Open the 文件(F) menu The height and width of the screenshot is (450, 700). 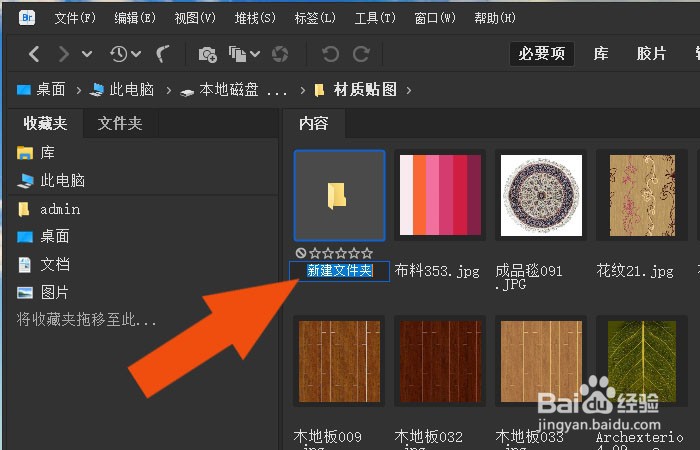(x=75, y=18)
